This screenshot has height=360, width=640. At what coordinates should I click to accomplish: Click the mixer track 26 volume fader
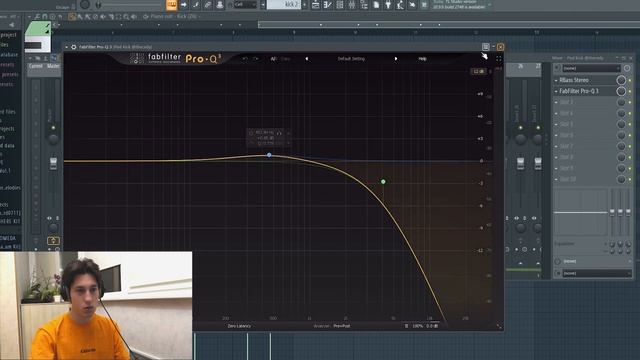(x=520, y=163)
